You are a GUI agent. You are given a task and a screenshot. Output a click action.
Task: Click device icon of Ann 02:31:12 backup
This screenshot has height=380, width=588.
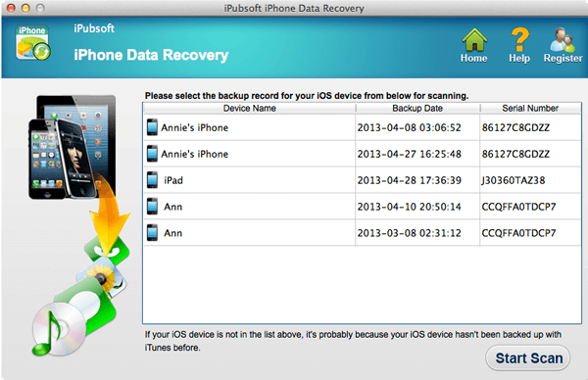pos(152,233)
